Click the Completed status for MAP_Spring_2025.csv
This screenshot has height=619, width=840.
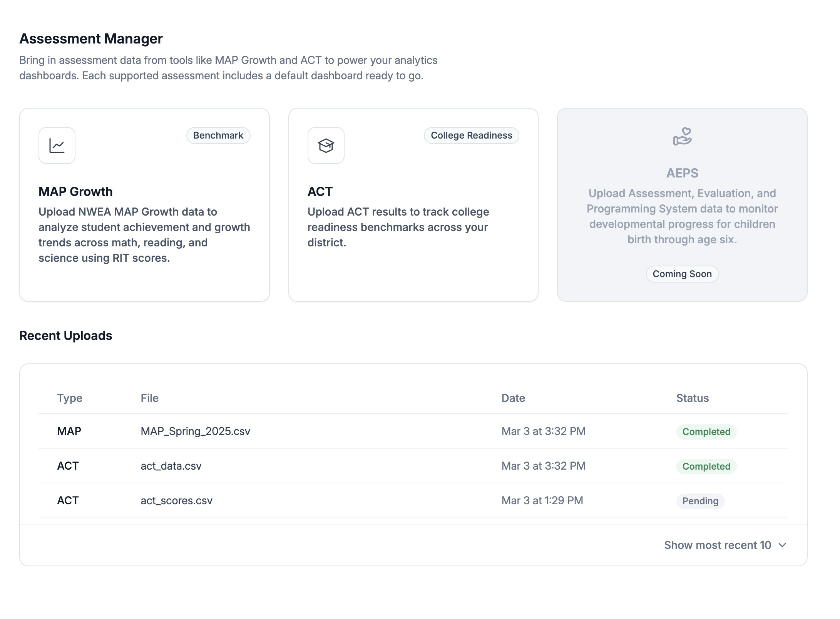point(706,432)
